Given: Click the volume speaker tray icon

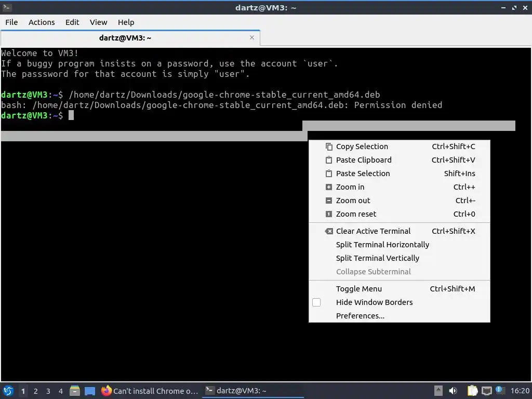Looking at the screenshot, I should point(453,391).
